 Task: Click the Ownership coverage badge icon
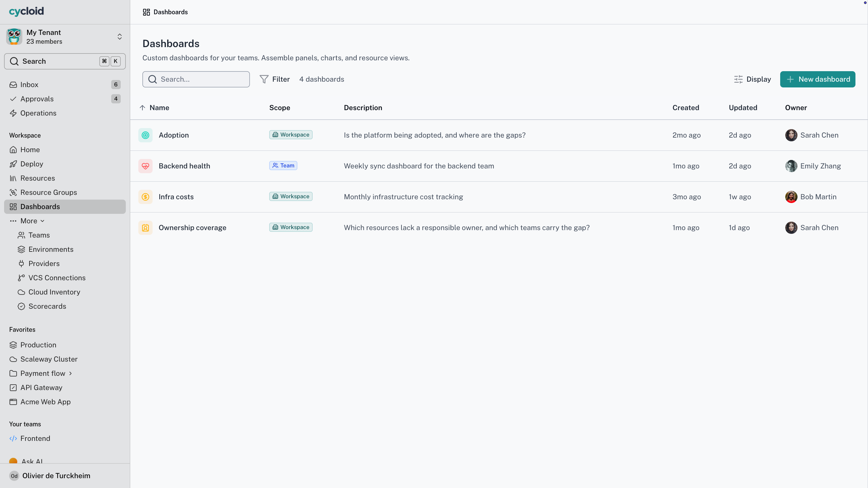pyautogui.click(x=145, y=228)
